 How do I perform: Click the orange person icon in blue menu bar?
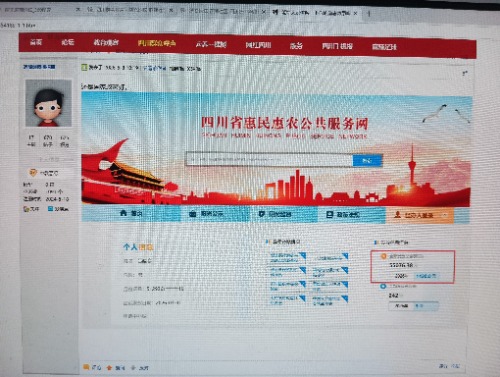tap(397, 215)
